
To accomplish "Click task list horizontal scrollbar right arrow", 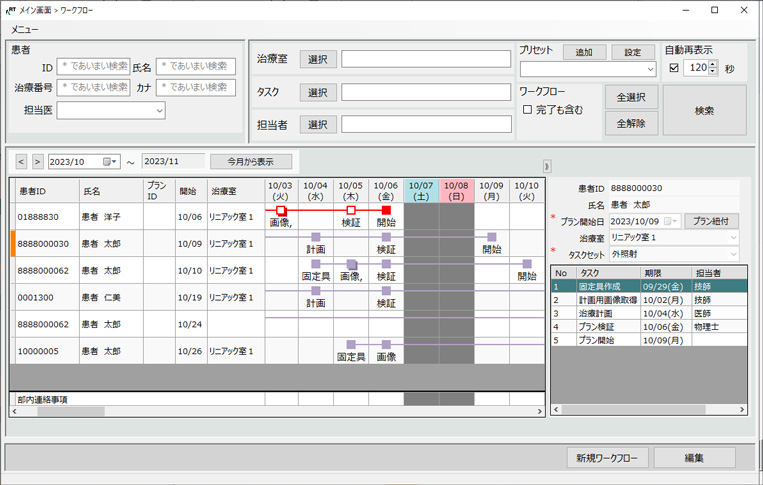I will tap(742, 410).
